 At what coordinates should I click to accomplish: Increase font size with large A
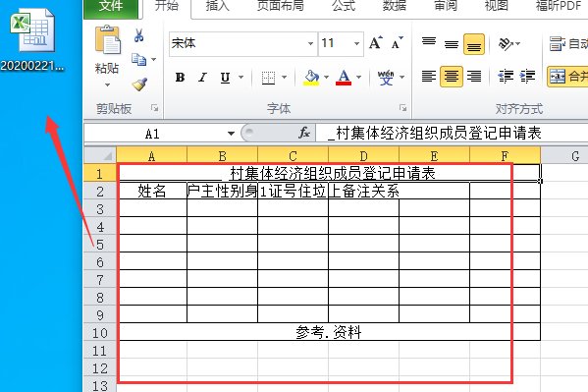pyautogui.click(x=376, y=43)
